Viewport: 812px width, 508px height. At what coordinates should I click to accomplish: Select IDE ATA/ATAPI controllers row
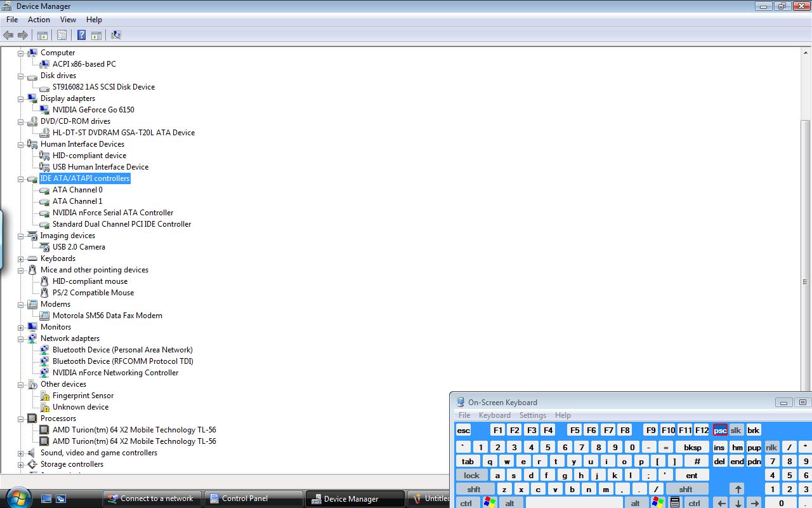point(85,178)
